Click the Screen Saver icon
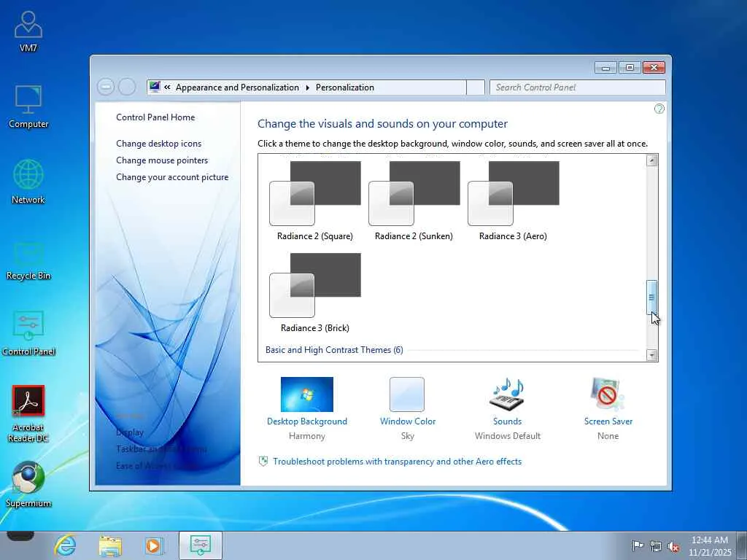Screen dimensions: 747x560 (608, 394)
